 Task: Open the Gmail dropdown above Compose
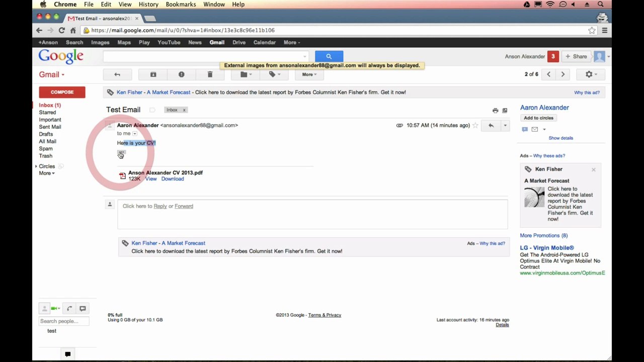52,74
